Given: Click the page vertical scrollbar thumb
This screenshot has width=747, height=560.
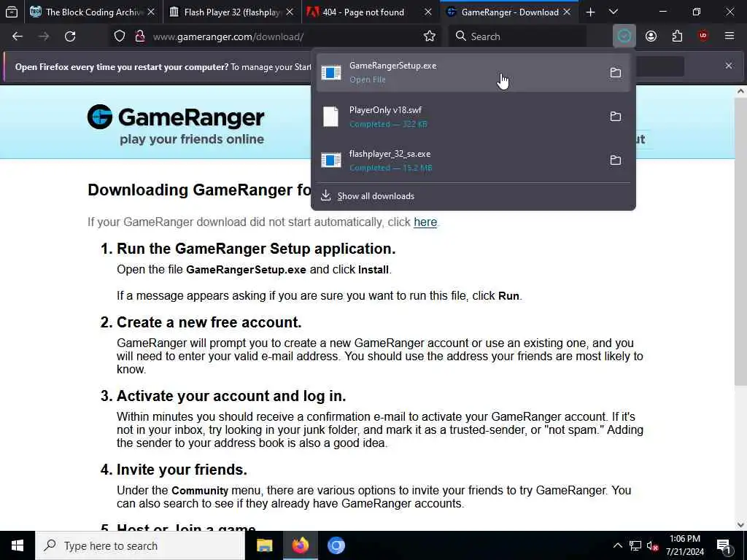Looking at the screenshot, I should pyautogui.click(x=741, y=242).
